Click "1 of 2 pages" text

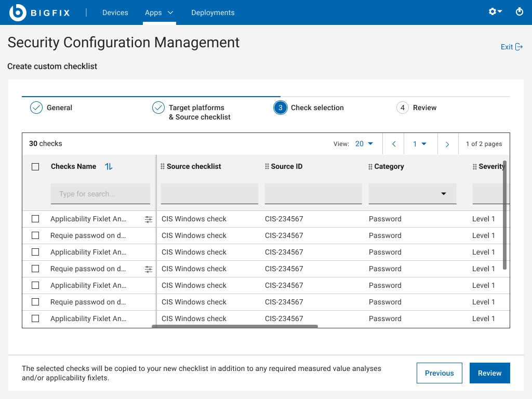[484, 144]
